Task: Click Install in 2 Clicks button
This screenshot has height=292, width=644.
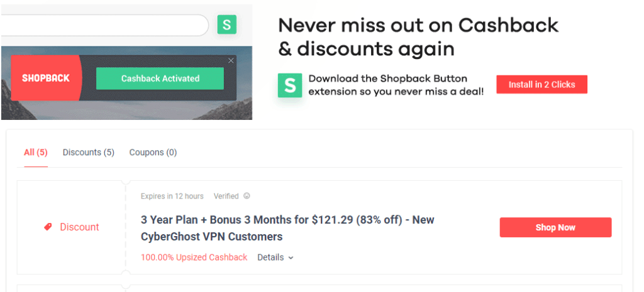Action: pyautogui.click(x=541, y=84)
